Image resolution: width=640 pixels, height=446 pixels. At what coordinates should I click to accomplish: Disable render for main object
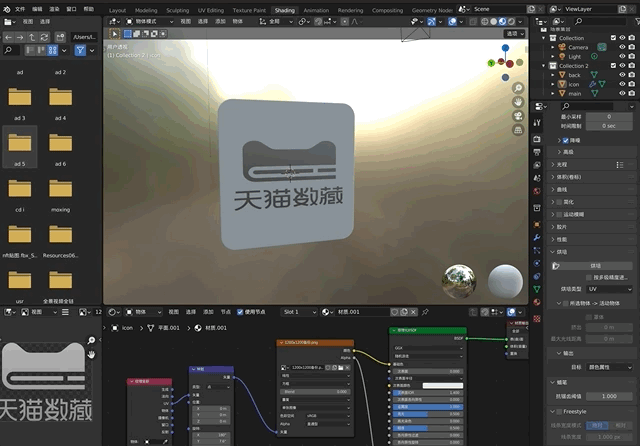pos(632,93)
